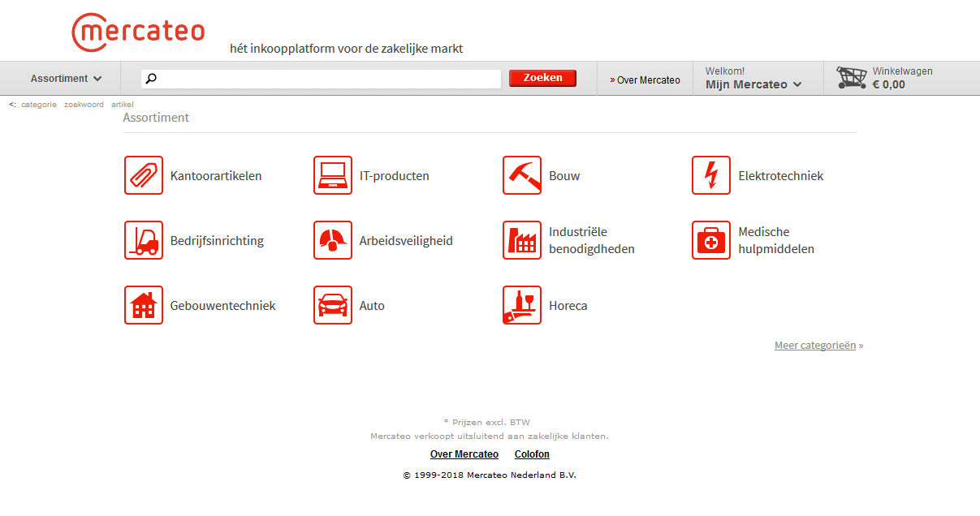Image resolution: width=980 pixels, height=516 pixels.
Task: Open the Horeca tray and glass icon
Action: [522, 305]
